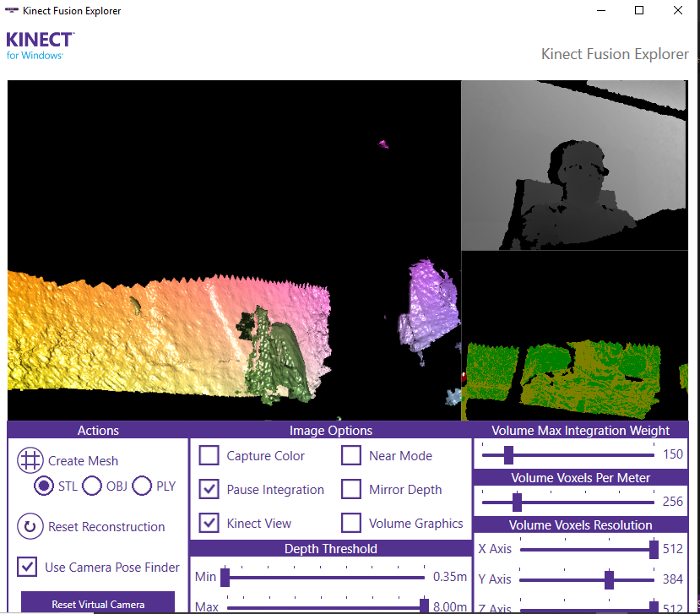
Task: Toggle the Kinect View checkbox
Action: [x=209, y=523]
